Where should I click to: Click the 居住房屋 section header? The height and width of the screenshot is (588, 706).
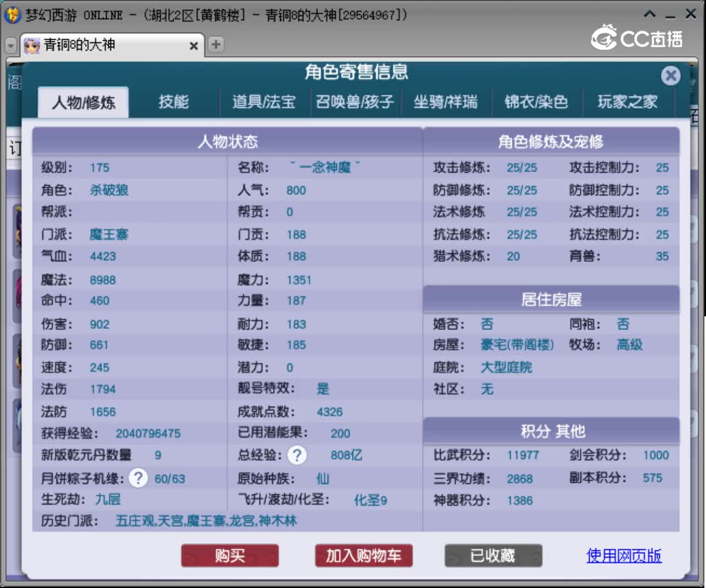pyautogui.click(x=551, y=300)
